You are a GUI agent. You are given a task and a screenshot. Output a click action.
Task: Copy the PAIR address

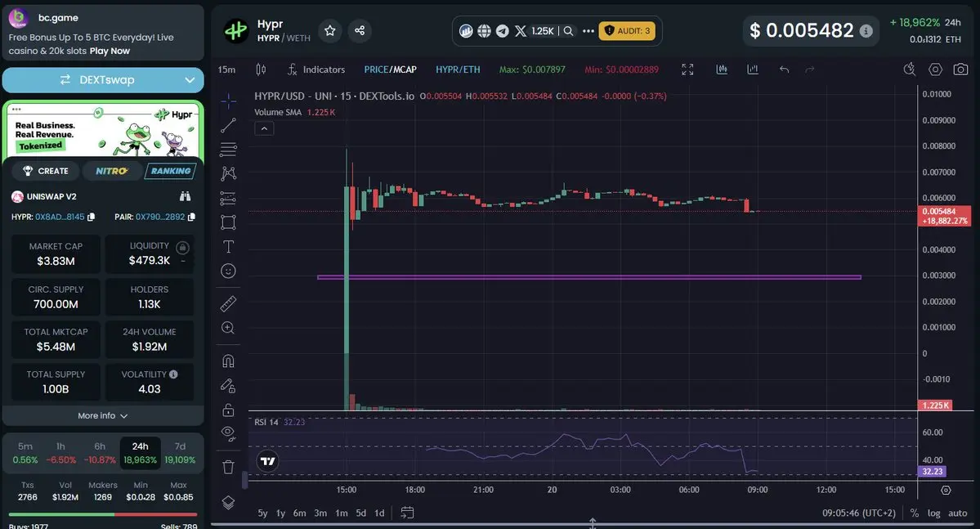coord(191,217)
